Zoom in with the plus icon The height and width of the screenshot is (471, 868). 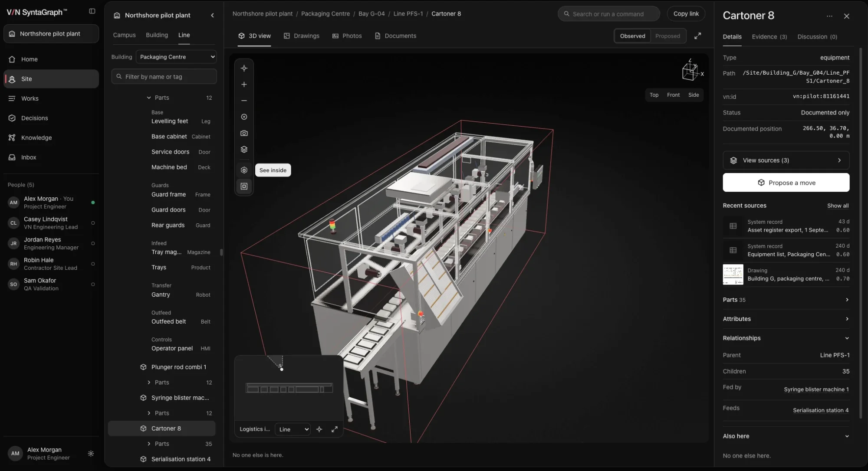(244, 85)
